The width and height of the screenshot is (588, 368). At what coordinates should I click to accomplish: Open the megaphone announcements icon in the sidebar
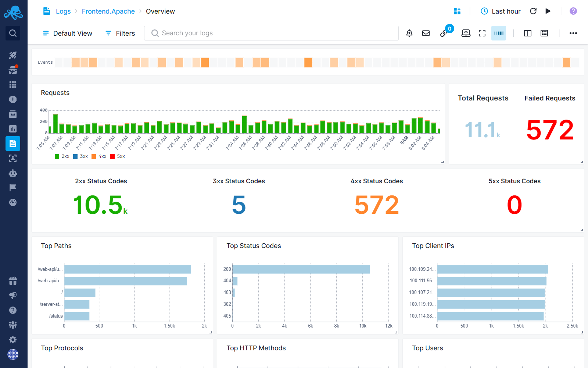13,296
